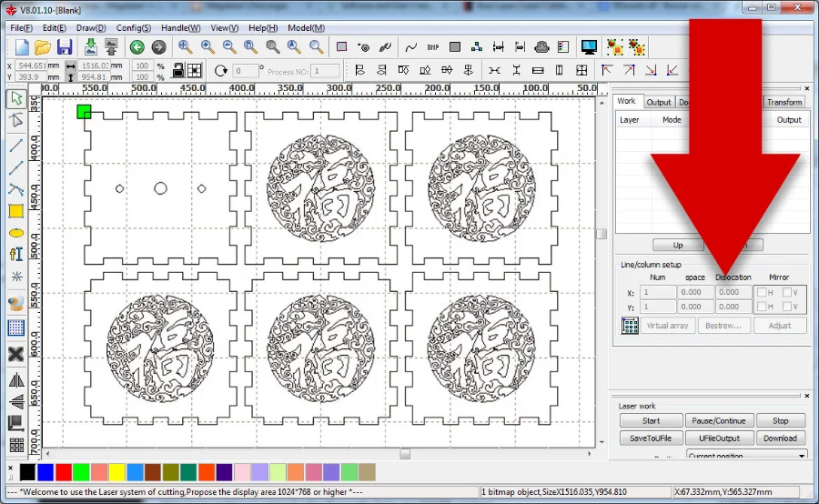Click the green Undo arrow icon
This screenshot has width=819, height=504.
(136, 47)
